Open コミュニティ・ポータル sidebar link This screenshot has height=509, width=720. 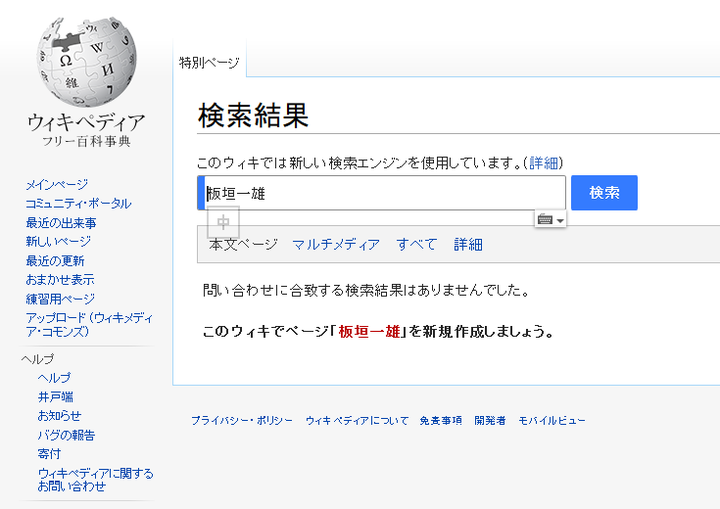79,204
